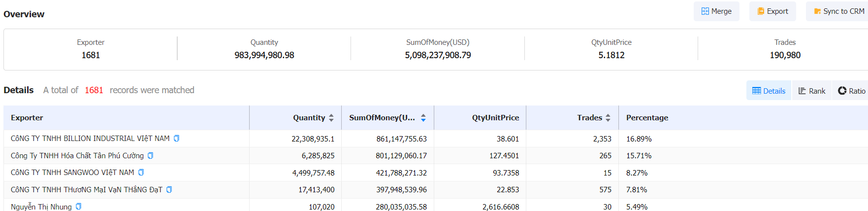
Task: Switch to the Details view tab
Action: pyautogui.click(x=769, y=91)
